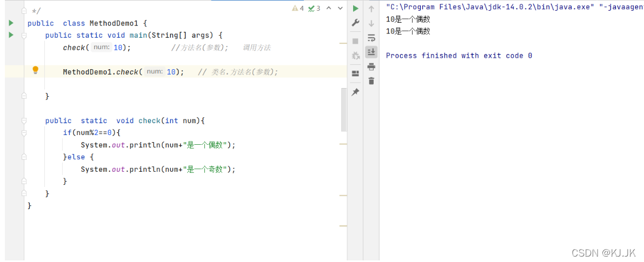Viewport: 644px width, 262px height.
Task: Click 'num:' hint in the first check call
Action: [x=101, y=48]
